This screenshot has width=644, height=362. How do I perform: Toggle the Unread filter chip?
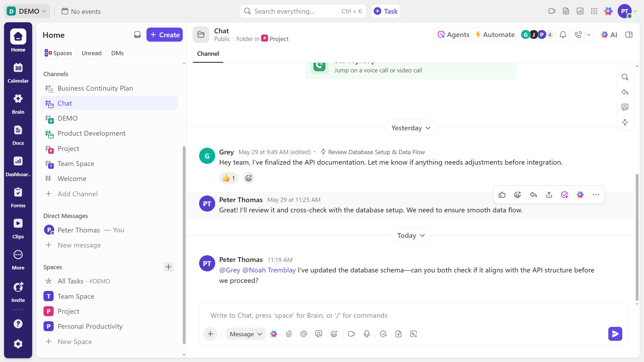92,53
